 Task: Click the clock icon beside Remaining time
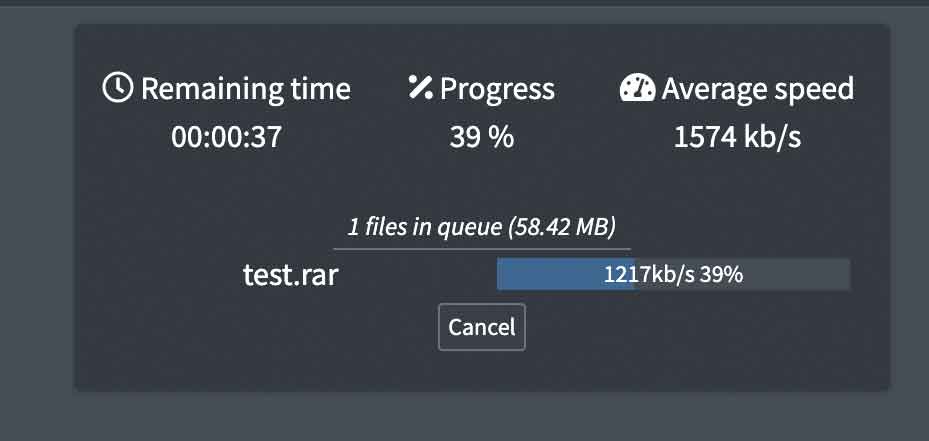(118, 88)
